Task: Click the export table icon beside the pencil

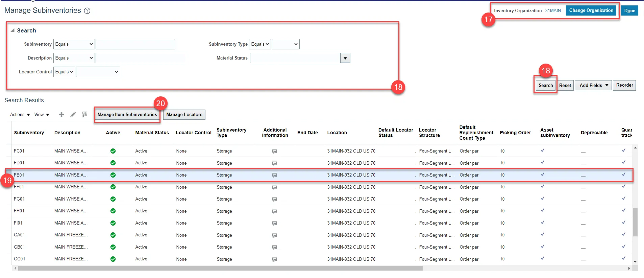Action: point(84,115)
